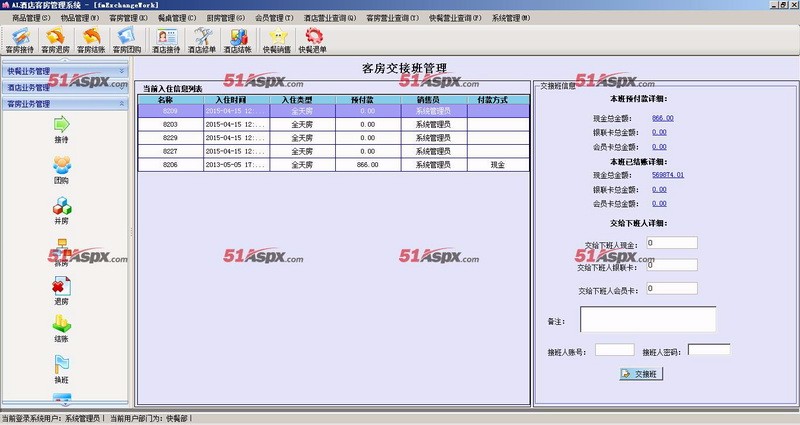Click the 866.00 prepaid cash total link
The image size is (800, 425).
(x=663, y=118)
